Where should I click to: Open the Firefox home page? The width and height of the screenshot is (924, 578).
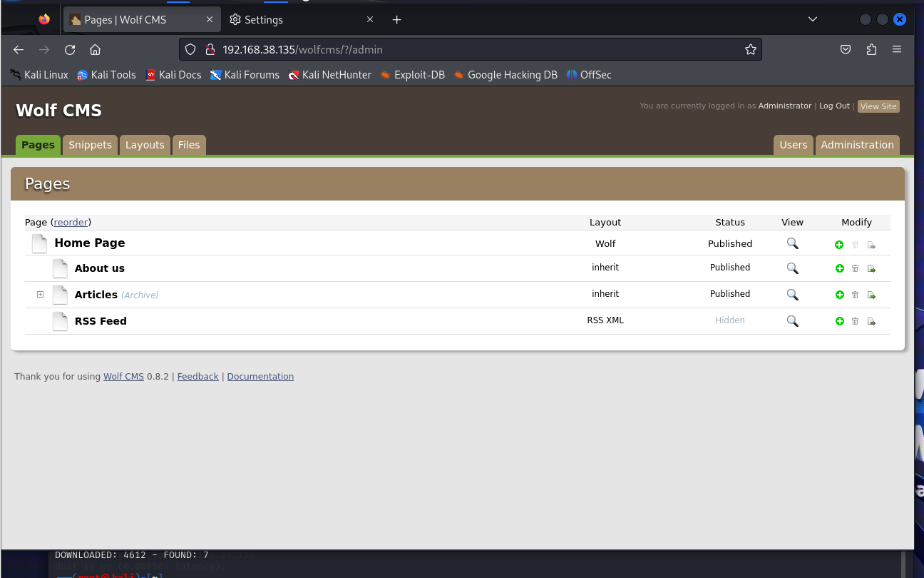[95, 49]
